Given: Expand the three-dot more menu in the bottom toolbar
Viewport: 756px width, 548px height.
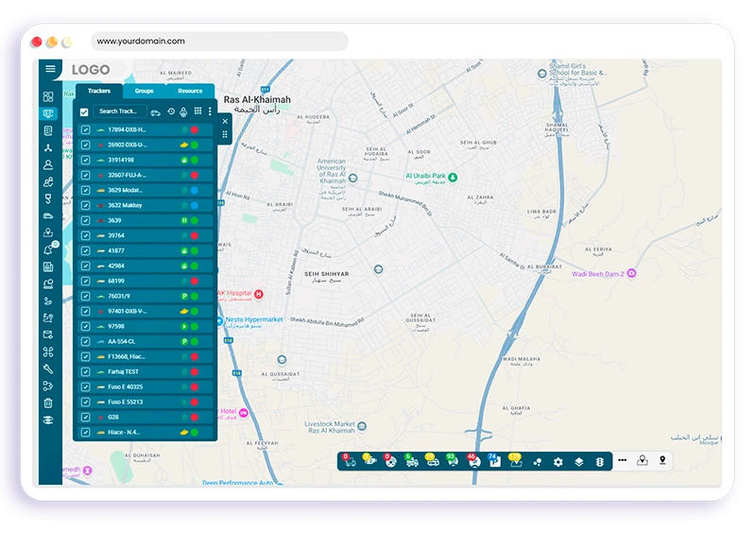Looking at the screenshot, I should pos(622,461).
